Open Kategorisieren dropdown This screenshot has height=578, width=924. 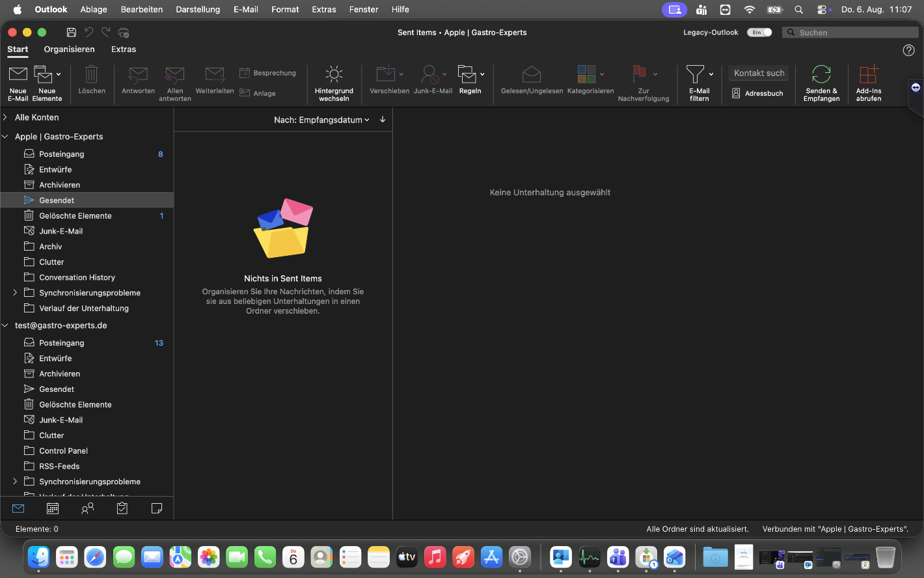[x=602, y=74]
